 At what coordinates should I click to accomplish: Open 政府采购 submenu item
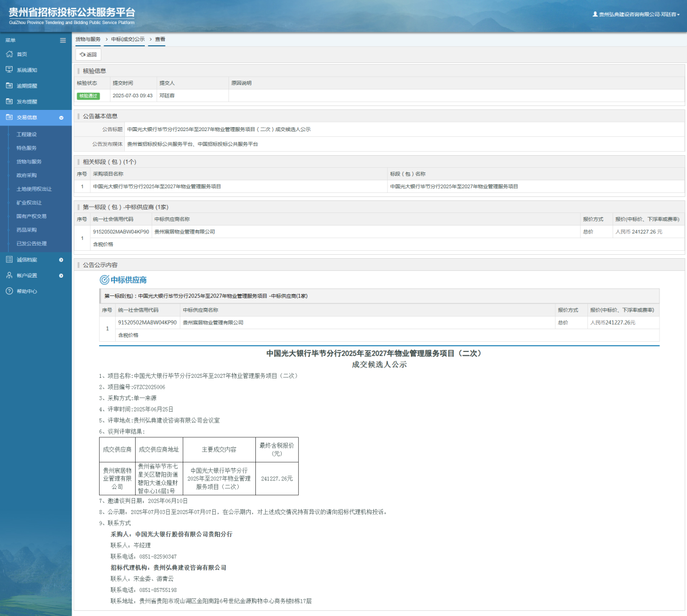point(26,176)
